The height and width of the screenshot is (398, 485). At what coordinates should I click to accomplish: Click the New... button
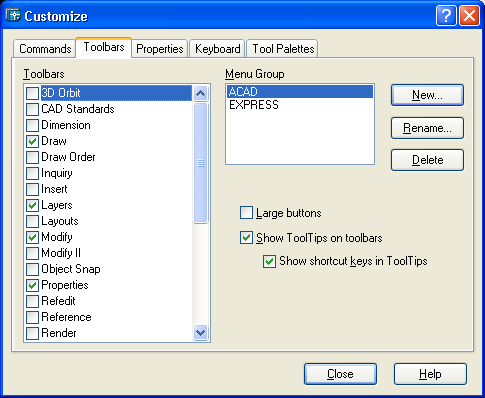pyautogui.click(x=427, y=95)
